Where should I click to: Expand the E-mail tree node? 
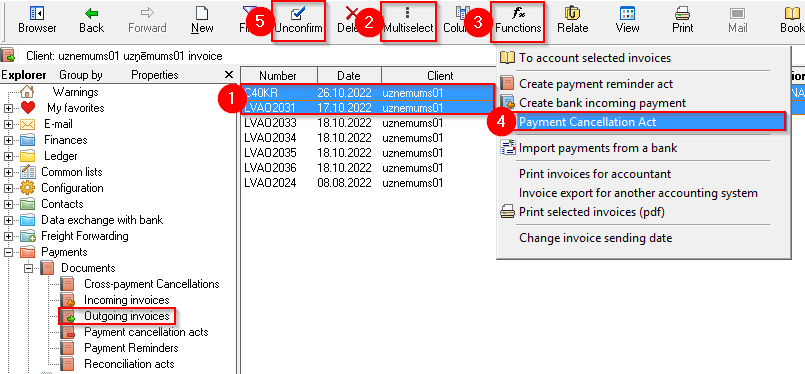tap(8, 124)
